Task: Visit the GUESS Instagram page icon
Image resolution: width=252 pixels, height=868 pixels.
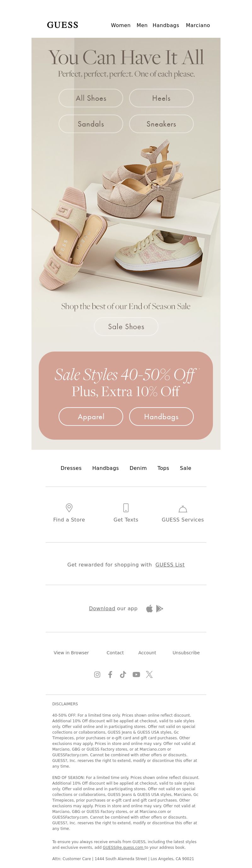Action: (x=97, y=674)
